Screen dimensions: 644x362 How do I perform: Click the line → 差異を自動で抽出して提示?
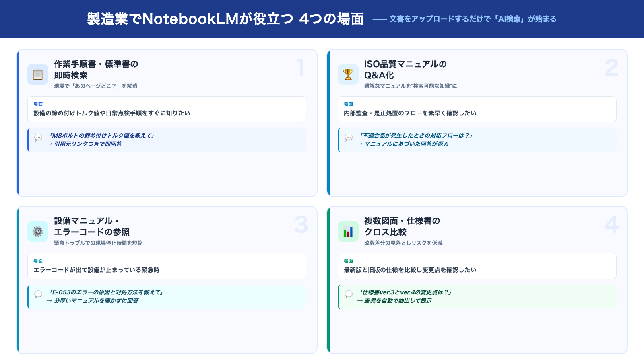point(394,301)
